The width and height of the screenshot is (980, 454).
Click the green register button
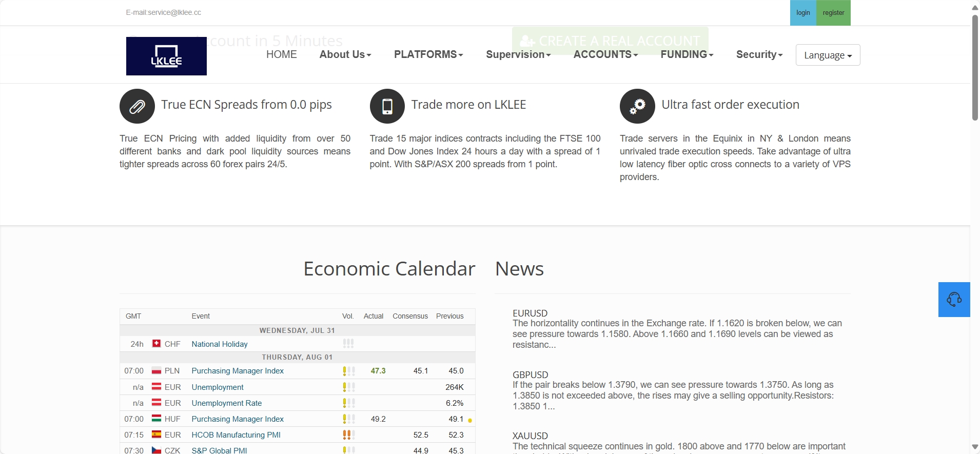(x=833, y=13)
